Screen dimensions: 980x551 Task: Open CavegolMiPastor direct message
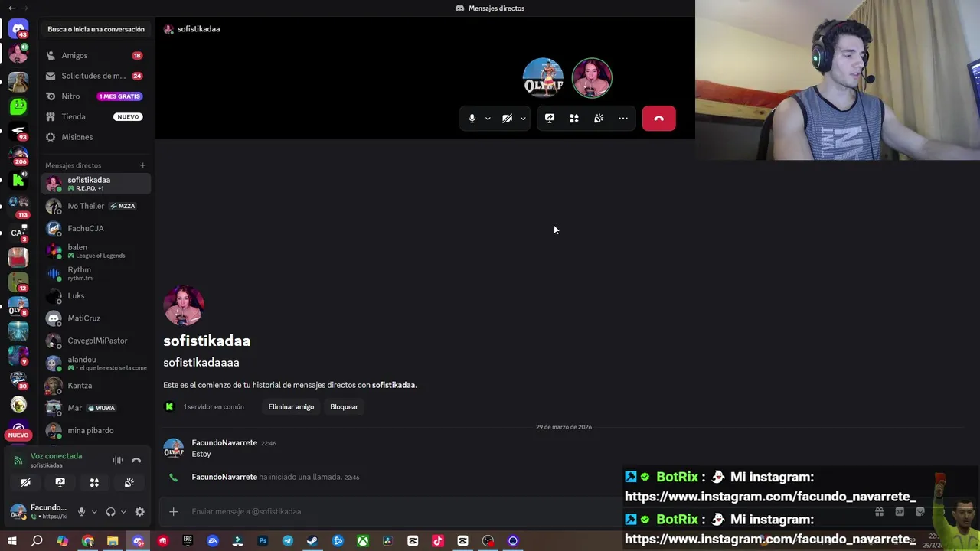tap(96, 341)
